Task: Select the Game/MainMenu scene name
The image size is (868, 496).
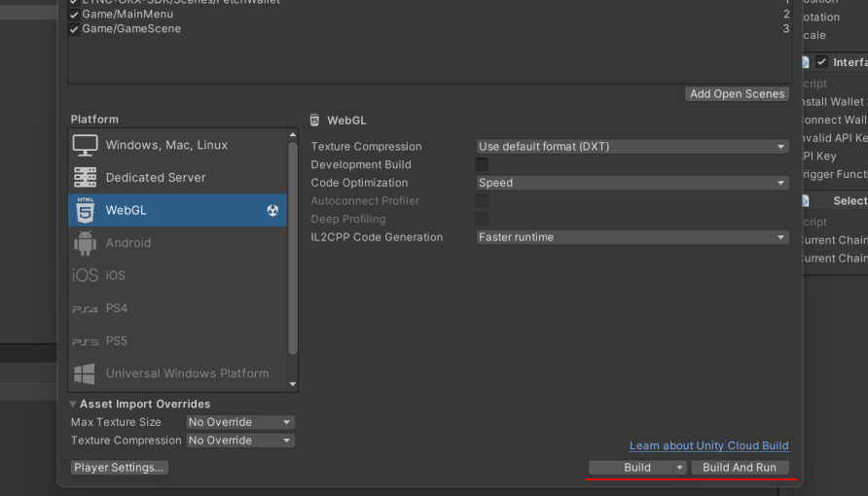Action: click(x=127, y=15)
